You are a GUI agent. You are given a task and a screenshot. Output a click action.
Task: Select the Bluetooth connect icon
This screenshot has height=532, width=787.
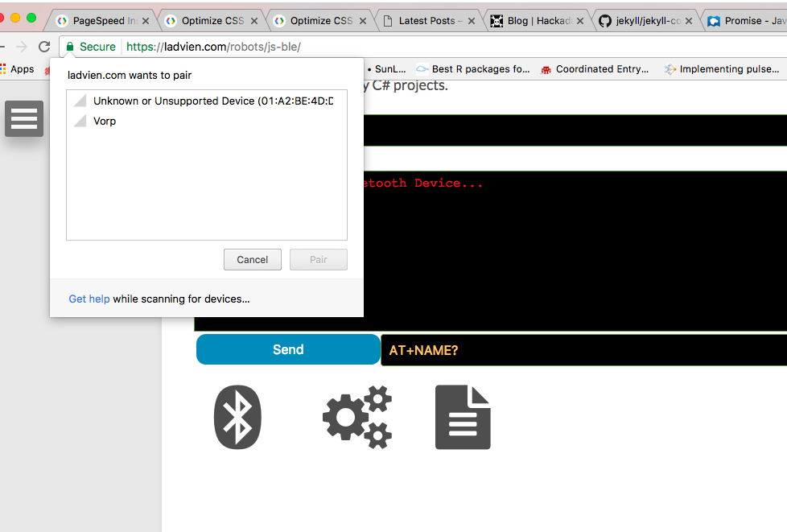237,417
